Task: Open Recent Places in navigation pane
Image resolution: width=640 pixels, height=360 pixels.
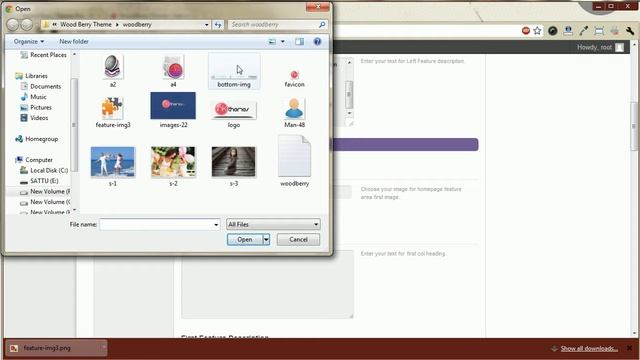Action: (43, 55)
